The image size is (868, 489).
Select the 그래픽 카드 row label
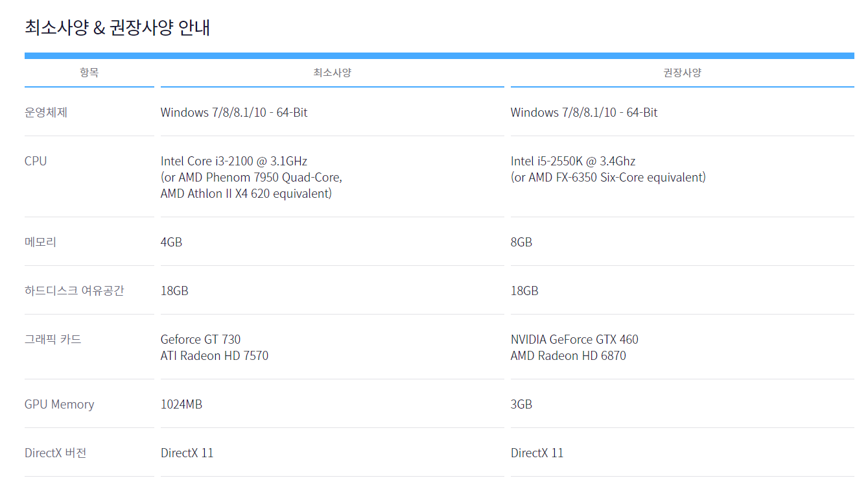click(53, 339)
